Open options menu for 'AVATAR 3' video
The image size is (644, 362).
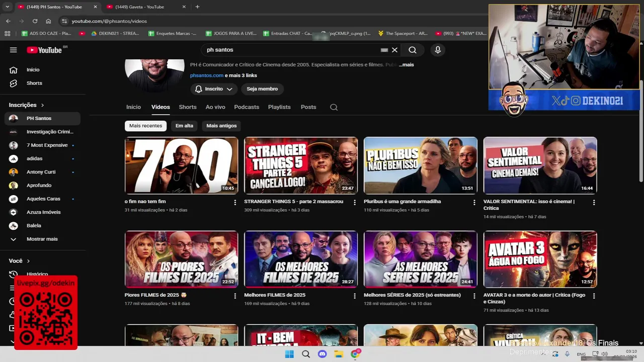coord(594,296)
